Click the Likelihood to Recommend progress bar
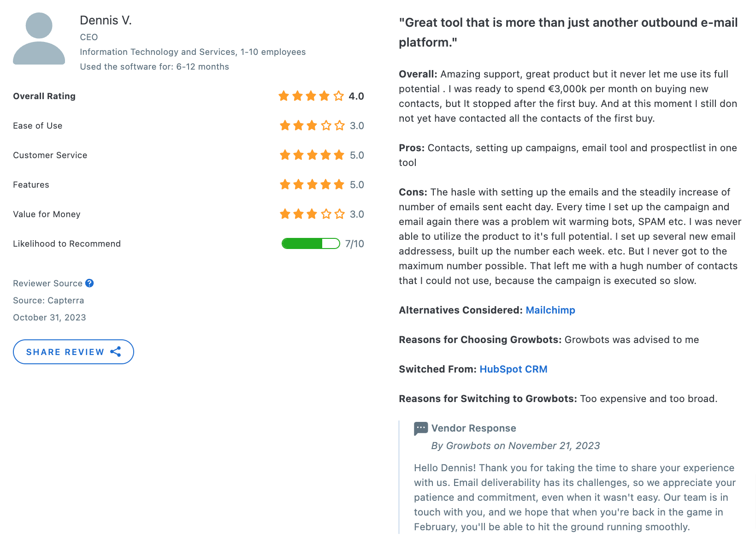 pyautogui.click(x=311, y=243)
